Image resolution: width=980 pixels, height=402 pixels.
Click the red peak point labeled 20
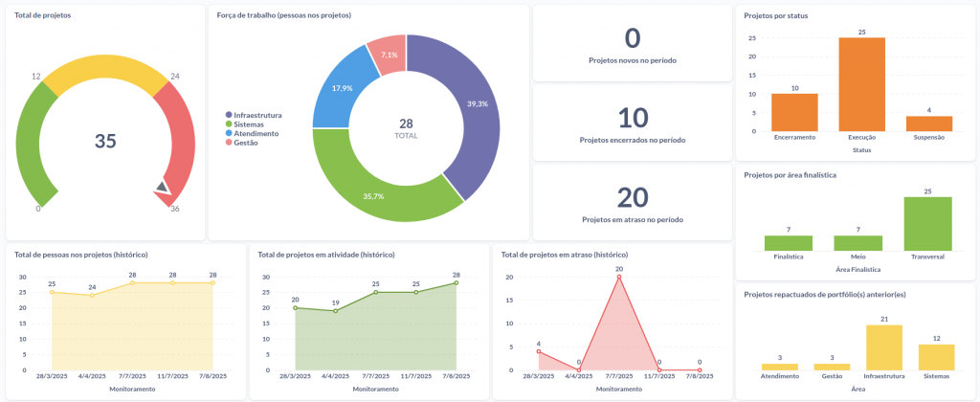pos(619,277)
